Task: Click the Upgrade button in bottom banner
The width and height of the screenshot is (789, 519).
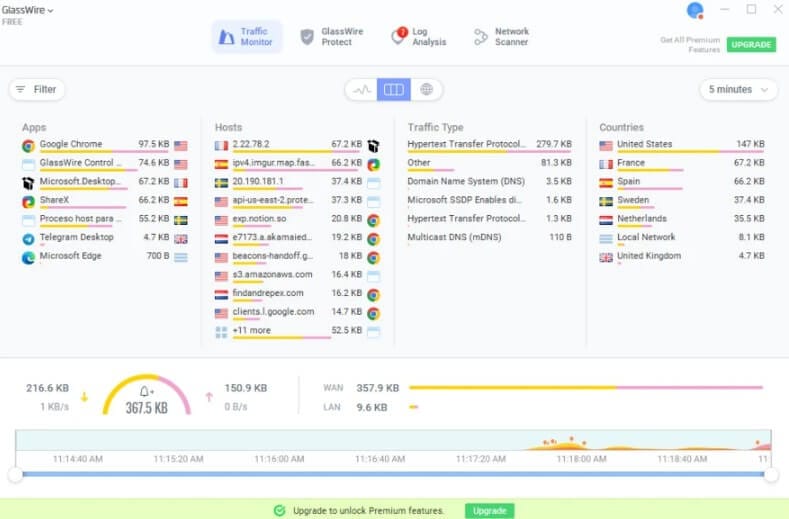Action: (489, 510)
